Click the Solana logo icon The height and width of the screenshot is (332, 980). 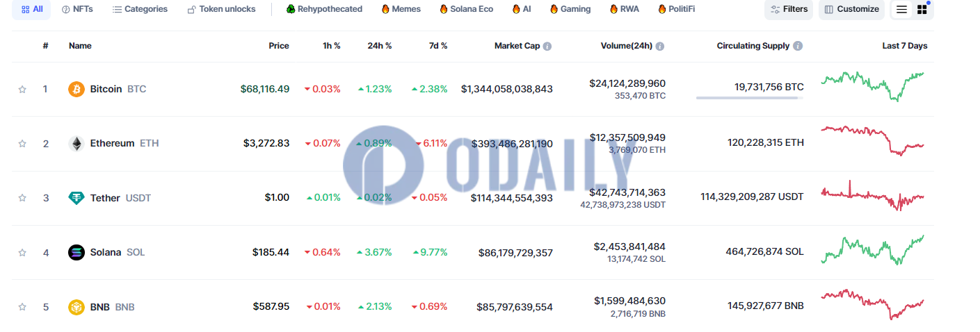tap(77, 252)
